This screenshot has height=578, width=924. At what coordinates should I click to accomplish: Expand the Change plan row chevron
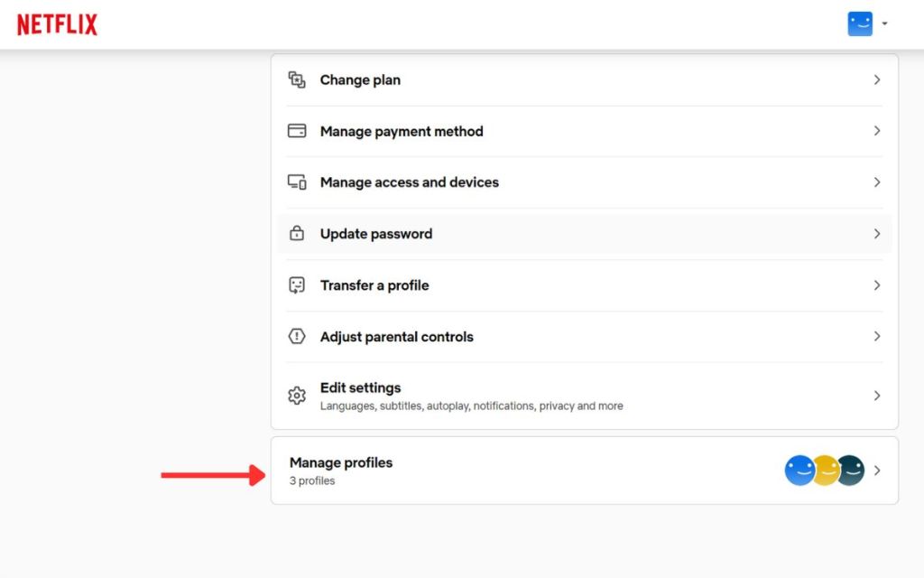(x=876, y=79)
